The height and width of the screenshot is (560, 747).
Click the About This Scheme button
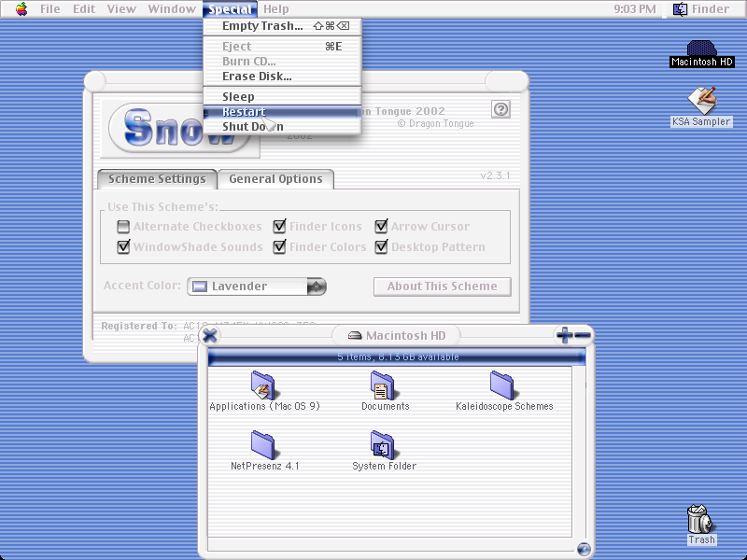[x=442, y=287]
